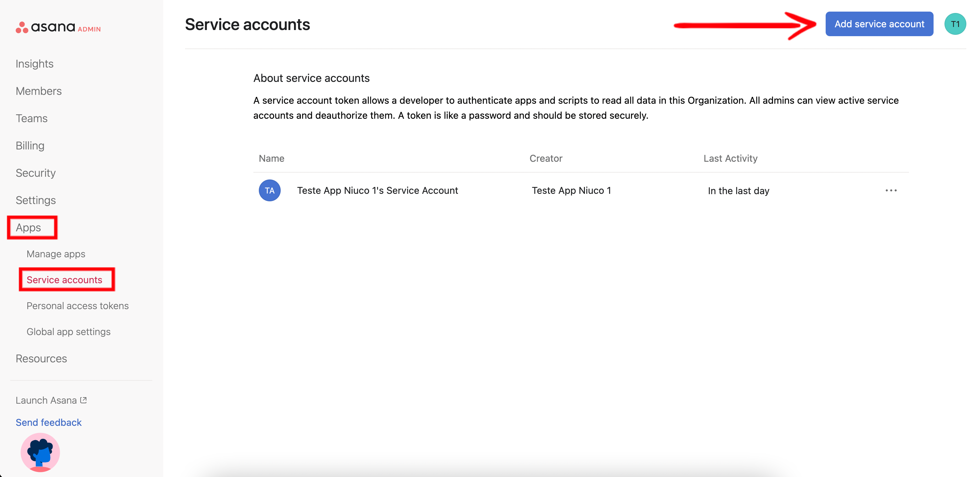Go to Security settings

point(36,173)
